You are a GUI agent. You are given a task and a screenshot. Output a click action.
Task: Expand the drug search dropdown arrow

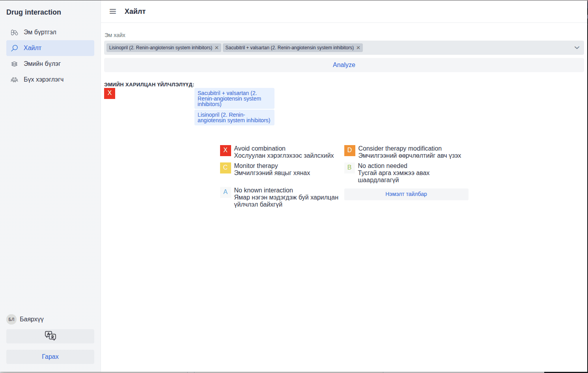(577, 48)
